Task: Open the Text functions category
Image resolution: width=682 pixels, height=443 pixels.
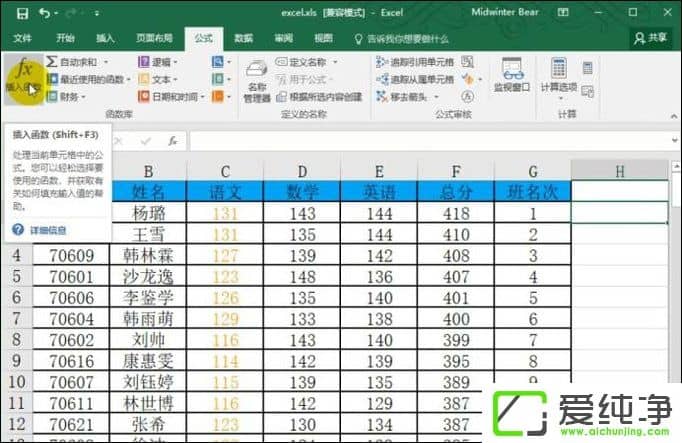Action: click(157, 79)
